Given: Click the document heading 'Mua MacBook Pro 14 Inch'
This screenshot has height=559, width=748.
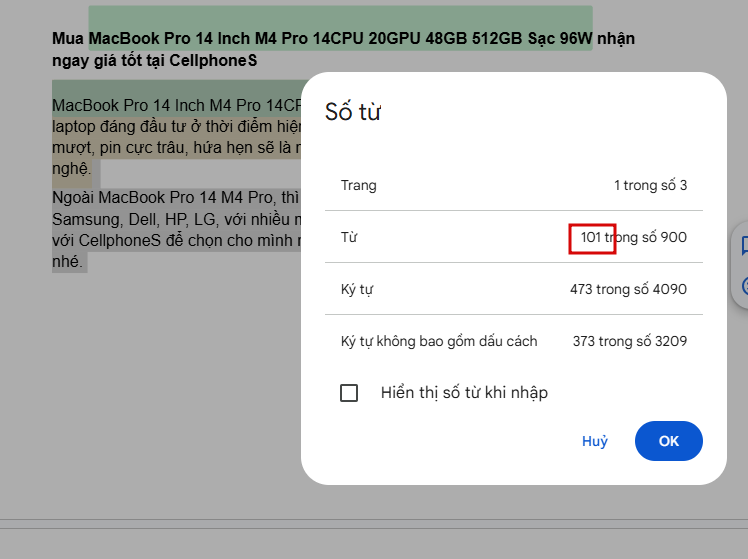Looking at the screenshot, I should [x=343, y=49].
